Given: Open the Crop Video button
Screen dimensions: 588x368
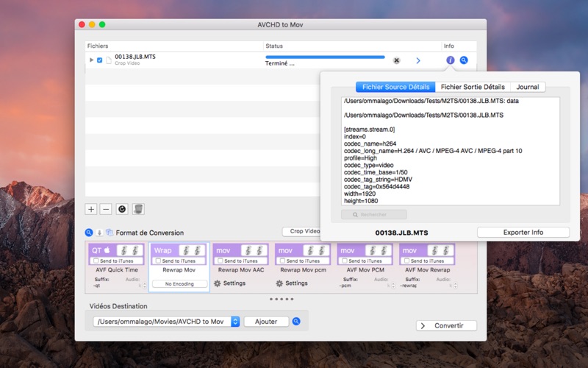Looking at the screenshot, I should (301, 231).
